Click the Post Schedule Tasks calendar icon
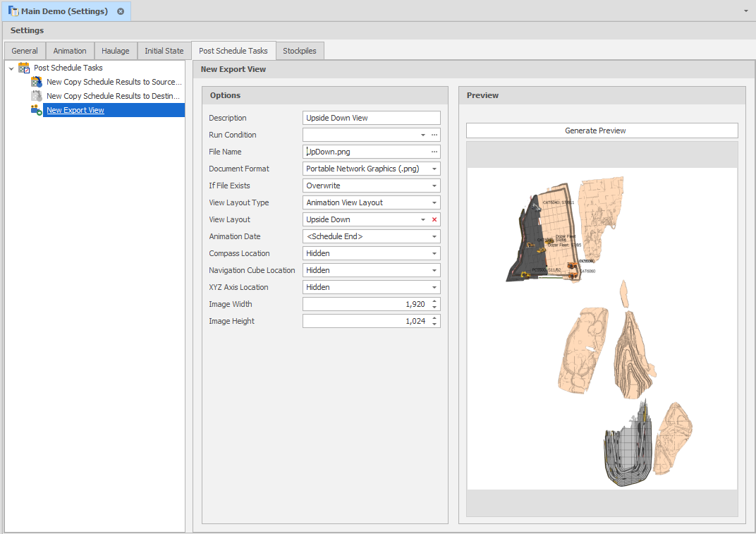The height and width of the screenshot is (534, 756). pos(24,68)
